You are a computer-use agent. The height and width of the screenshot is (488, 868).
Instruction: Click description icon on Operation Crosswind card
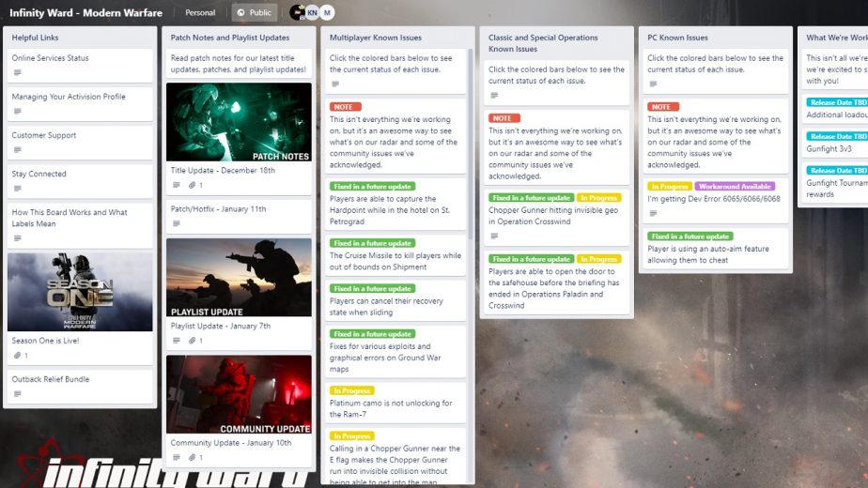(494, 236)
